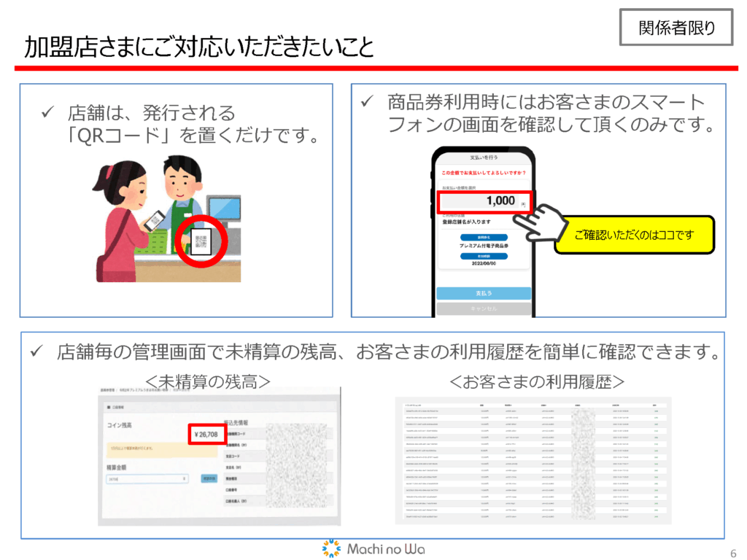This screenshot has width=747, height=560.
Task: Click the cash register in the shop illustration
Action: [222, 209]
